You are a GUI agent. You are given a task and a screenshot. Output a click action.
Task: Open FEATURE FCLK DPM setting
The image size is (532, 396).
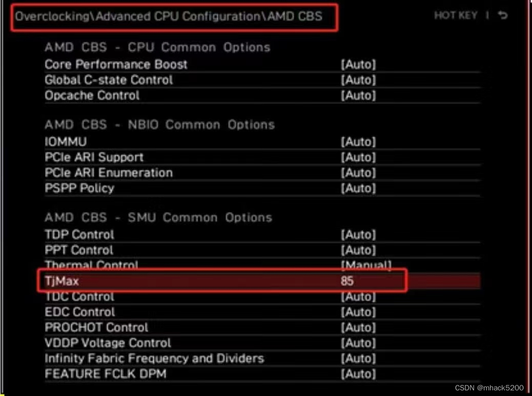coord(262,374)
